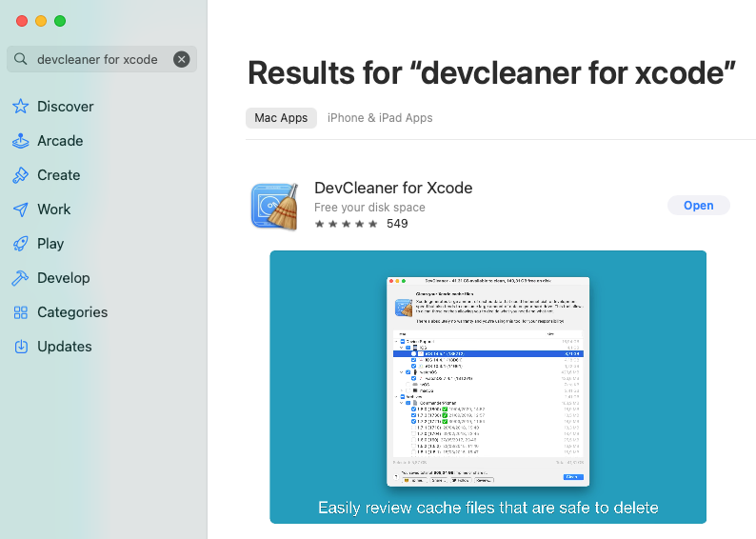
Task: Click the 549 ratings count
Action: (397, 224)
